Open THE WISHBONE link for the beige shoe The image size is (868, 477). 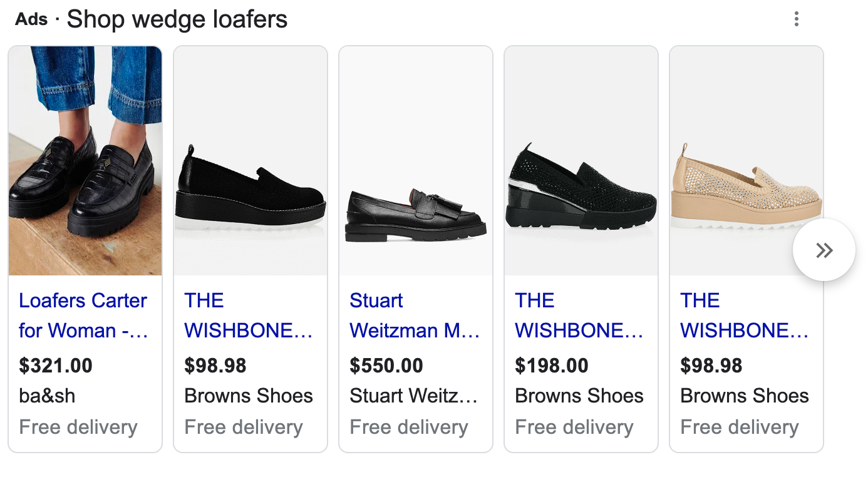click(744, 315)
